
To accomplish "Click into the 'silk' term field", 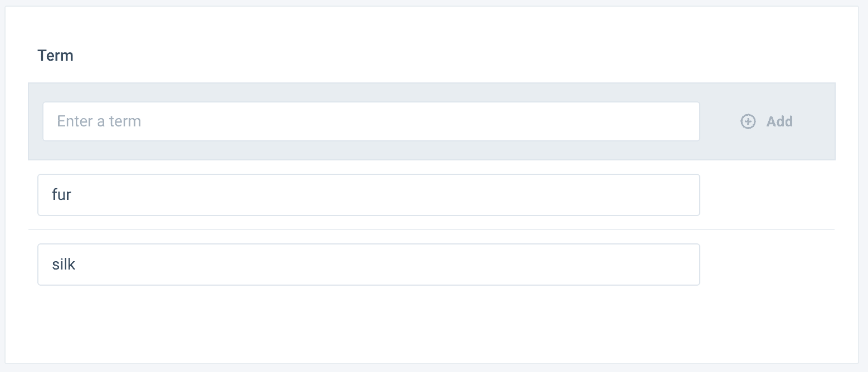I will pyautogui.click(x=369, y=265).
